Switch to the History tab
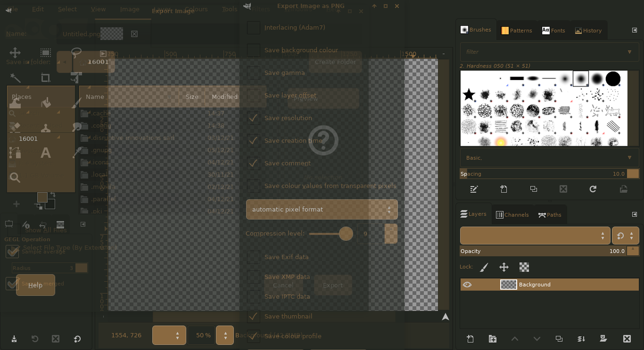Viewport: 644px width, 350px height. click(588, 31)
